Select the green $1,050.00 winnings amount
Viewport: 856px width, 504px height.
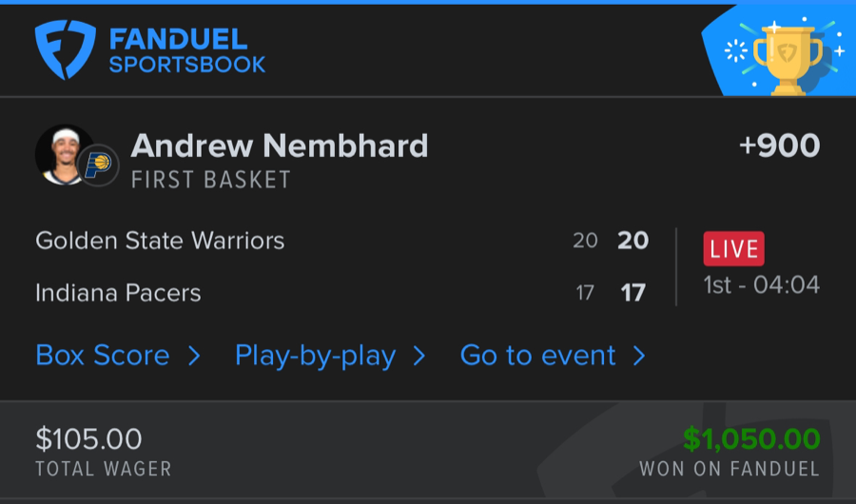coord(751,438)
